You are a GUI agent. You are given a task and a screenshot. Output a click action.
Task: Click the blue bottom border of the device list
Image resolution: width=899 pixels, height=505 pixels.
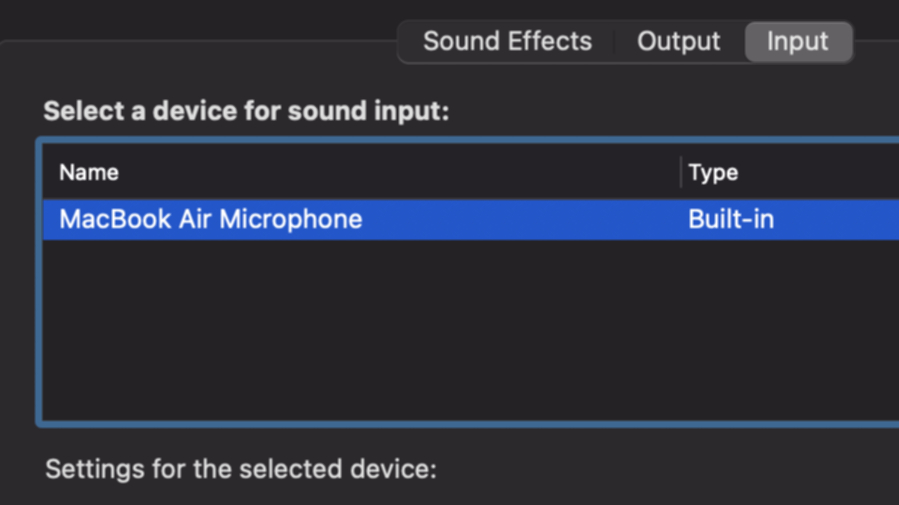(467, 424)
